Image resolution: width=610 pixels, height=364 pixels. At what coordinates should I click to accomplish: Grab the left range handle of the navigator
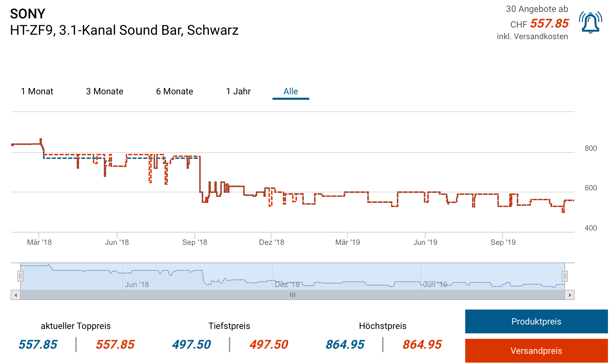click(x=20, y=276)
